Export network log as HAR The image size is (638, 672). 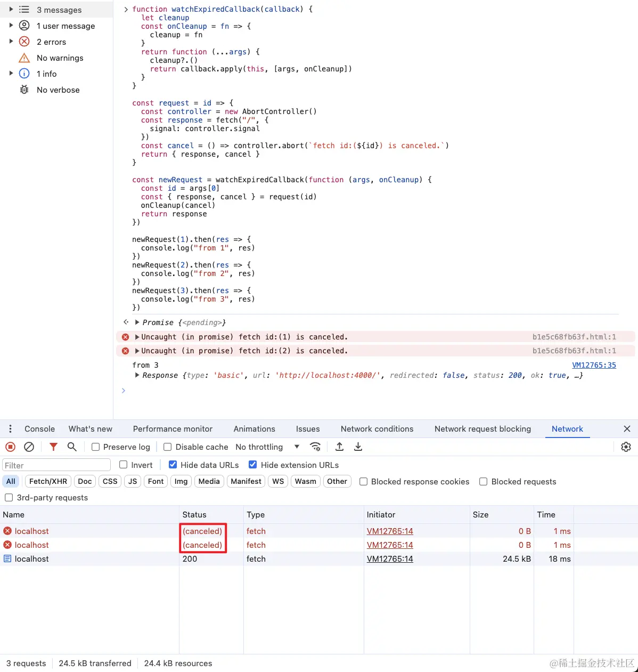tap(358, 447)
